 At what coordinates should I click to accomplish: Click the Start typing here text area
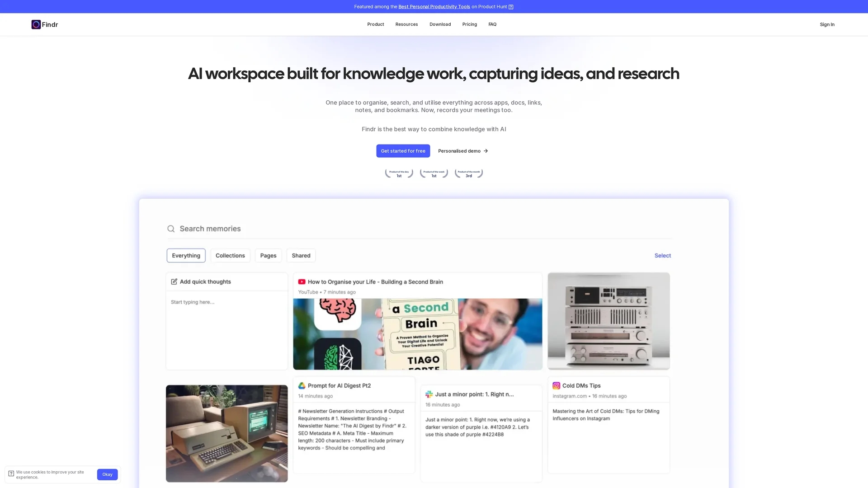point(226,330)
